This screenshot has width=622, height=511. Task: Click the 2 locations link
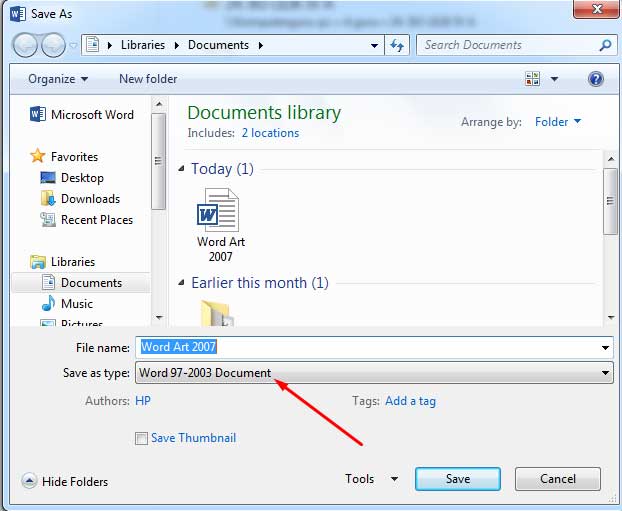click(271, 133)
